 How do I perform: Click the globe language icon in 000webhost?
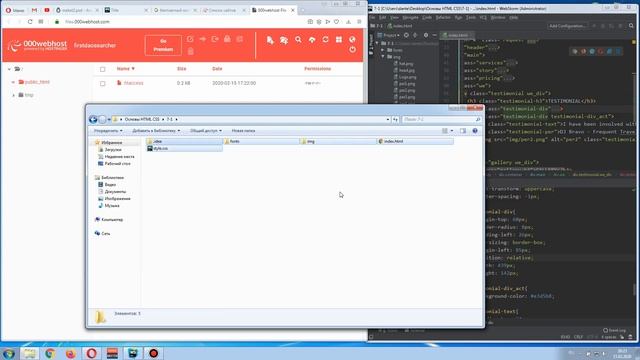coord(352,40)
